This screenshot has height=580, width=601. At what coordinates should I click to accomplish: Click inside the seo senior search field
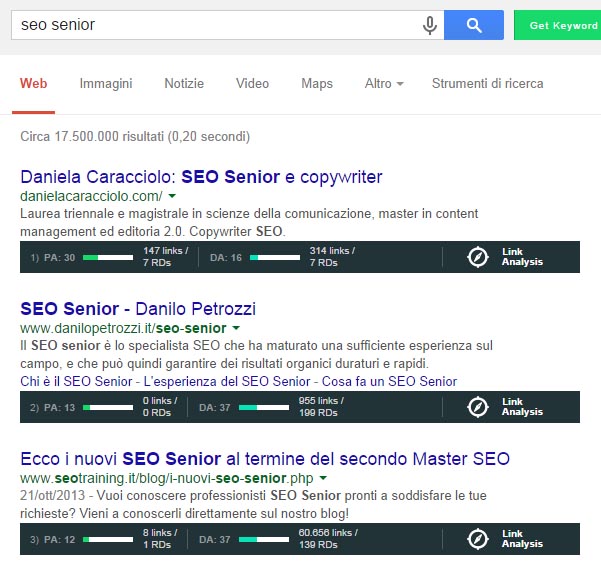(x=210, y=25)
